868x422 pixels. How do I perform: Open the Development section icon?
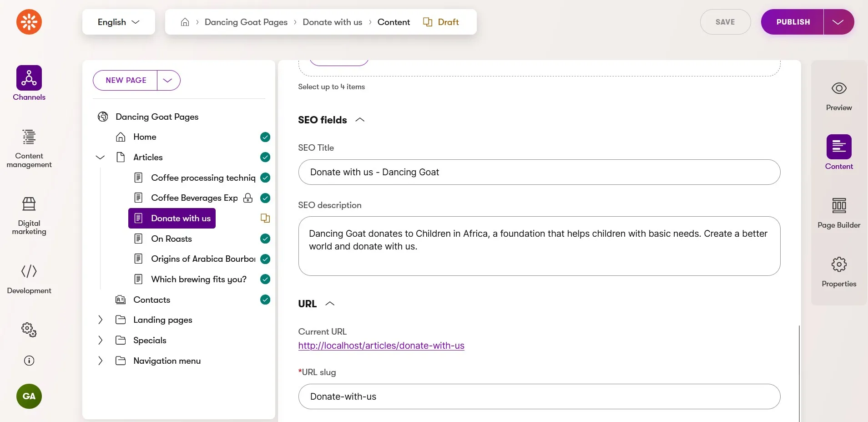click(x=29, y=271)
